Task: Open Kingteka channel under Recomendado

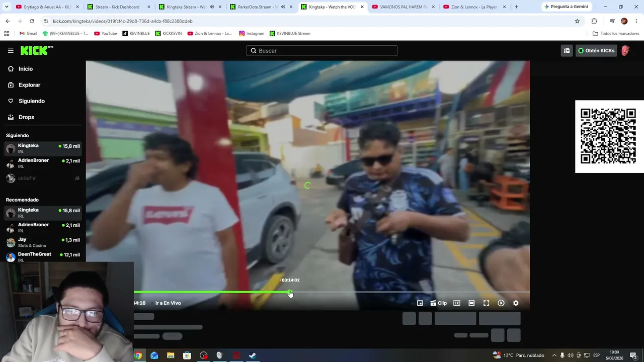Action: [x=43, y=213]
